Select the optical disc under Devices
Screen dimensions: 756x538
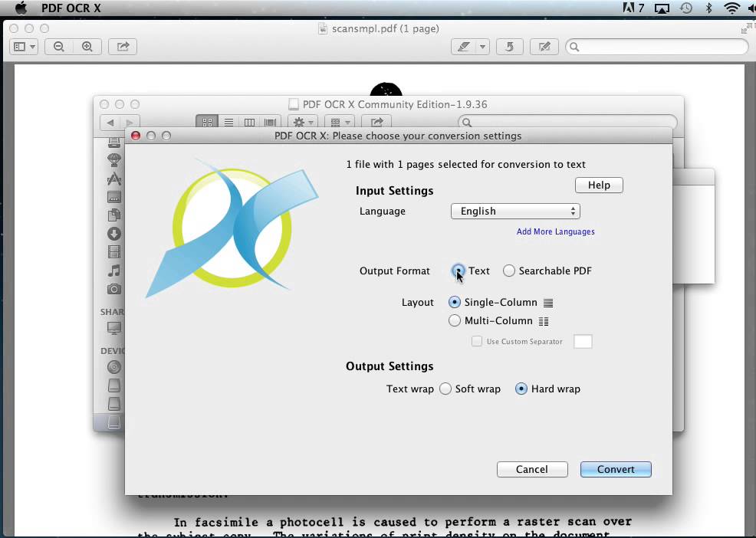click(x=114, y=367)
